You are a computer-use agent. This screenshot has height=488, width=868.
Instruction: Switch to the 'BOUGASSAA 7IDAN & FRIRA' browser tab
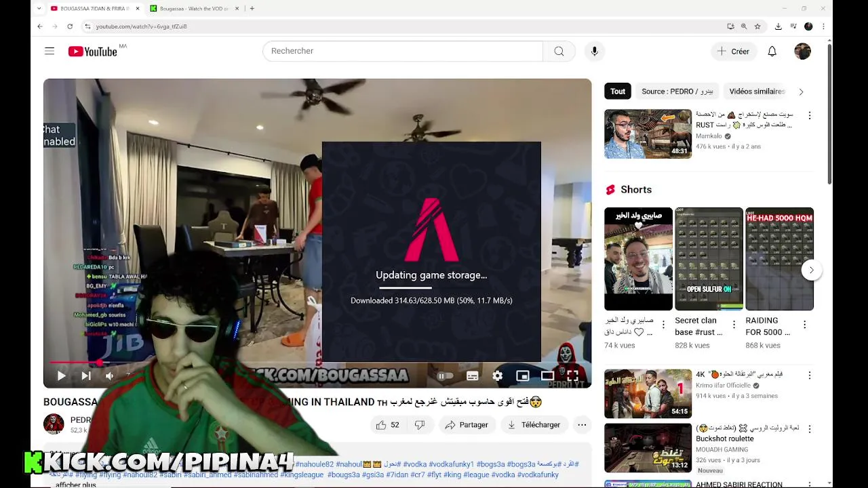[95, 8]
